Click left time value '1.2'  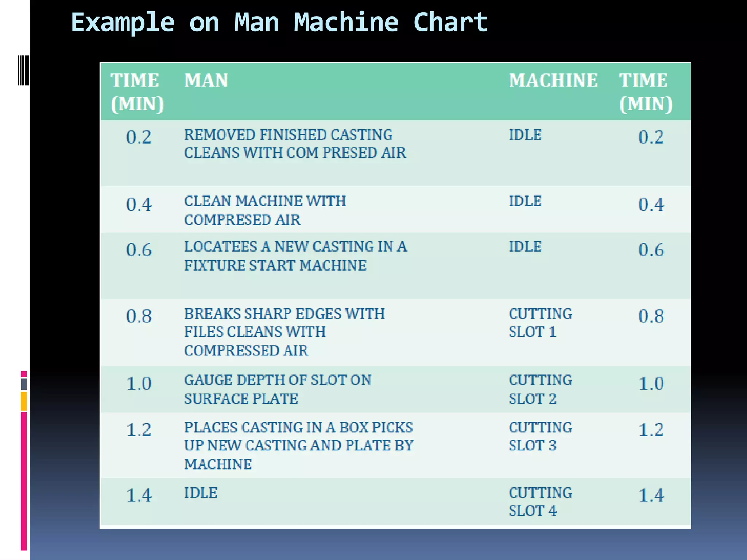pyautogui.click(x=139, y=429)
